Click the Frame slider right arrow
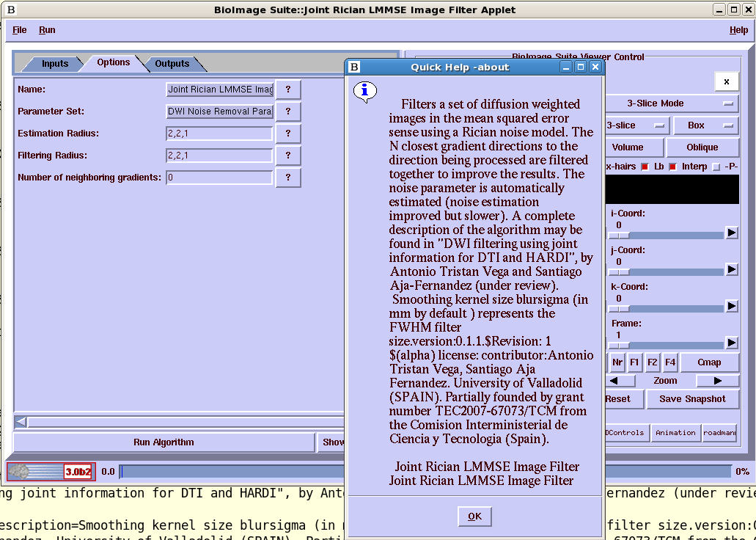The height and width of the screenshot is (540, 756). [731, 343]
